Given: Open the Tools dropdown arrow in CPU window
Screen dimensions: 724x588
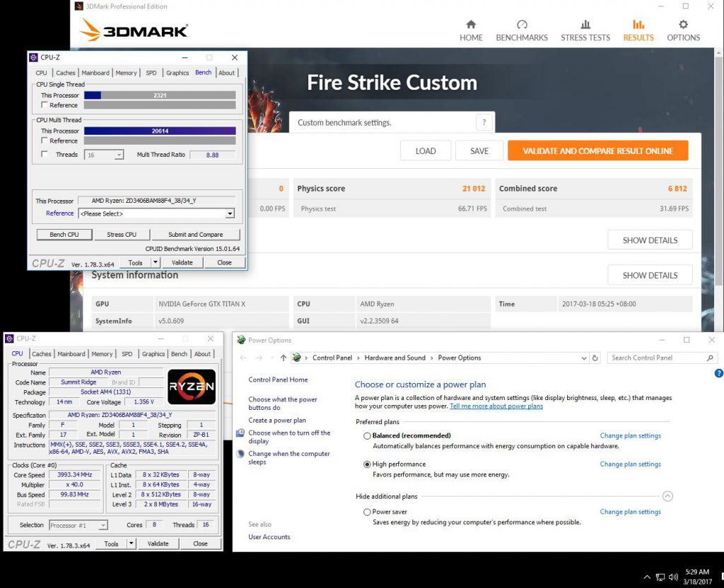Looking at the screenshot, I should coord(132,543).
